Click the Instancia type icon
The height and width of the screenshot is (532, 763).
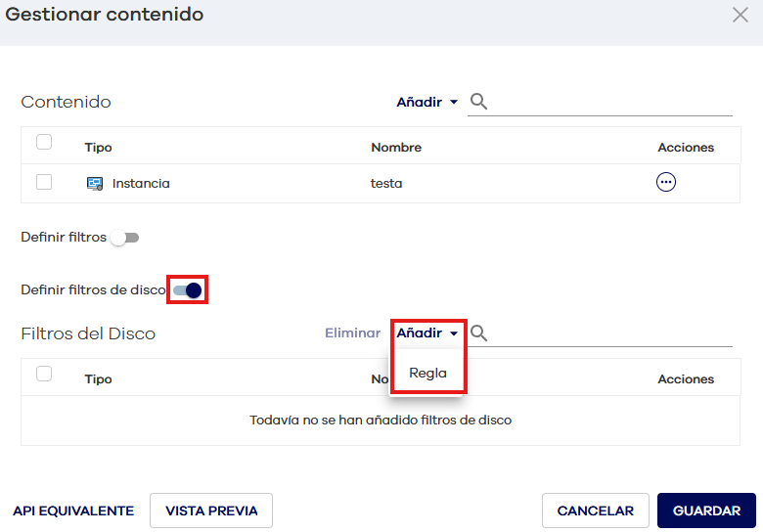pos(95,183)
